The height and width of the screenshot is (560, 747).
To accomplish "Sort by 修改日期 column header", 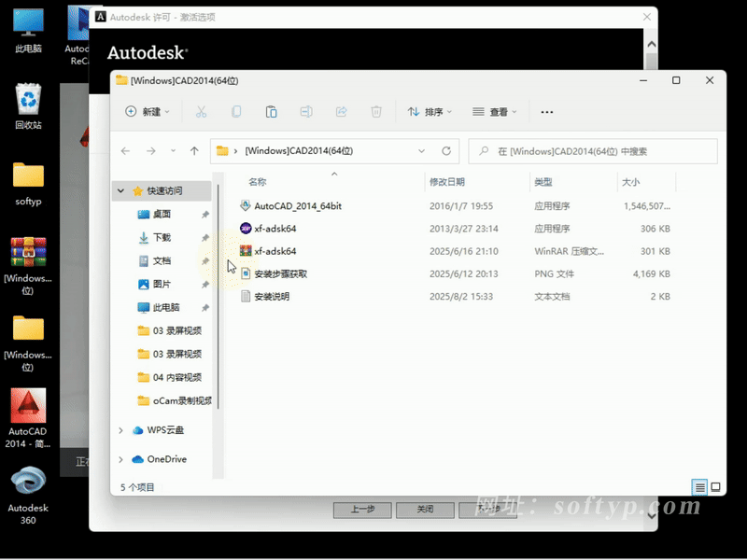I will [447, 182].
